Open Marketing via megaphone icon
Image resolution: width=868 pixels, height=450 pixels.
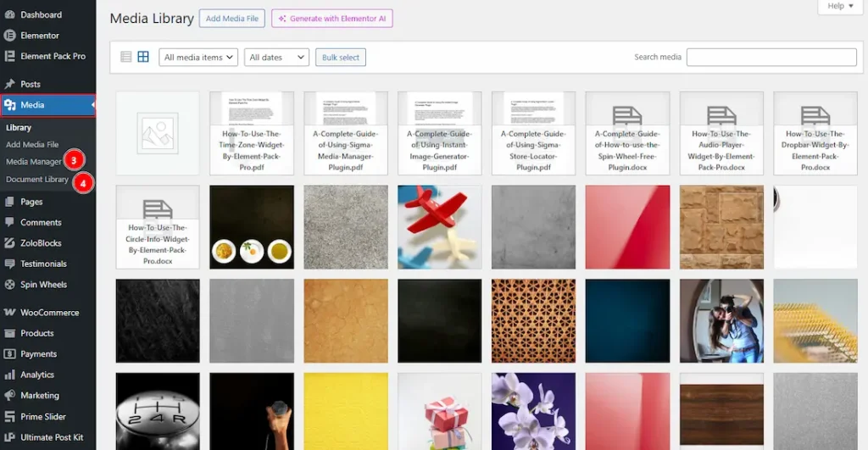point(9,396)
